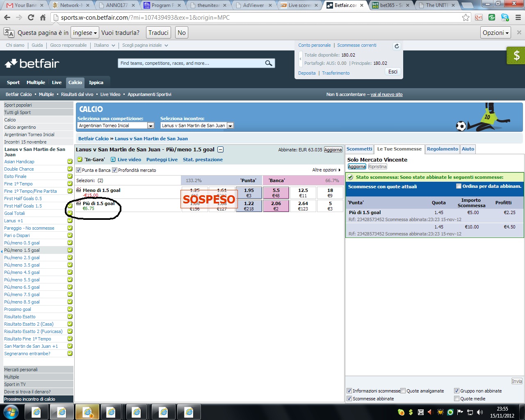Click the 5.5 Banca price for Meno di 1.5
Image resolution: width=525 pixels, height=420 pixels.
(276, 193)
